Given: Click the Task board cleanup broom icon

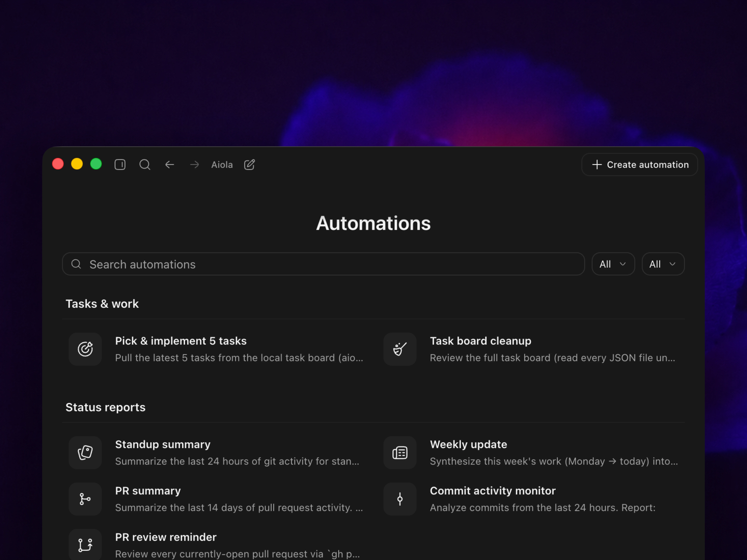Looking at the screenshot, I should (400, 349).
